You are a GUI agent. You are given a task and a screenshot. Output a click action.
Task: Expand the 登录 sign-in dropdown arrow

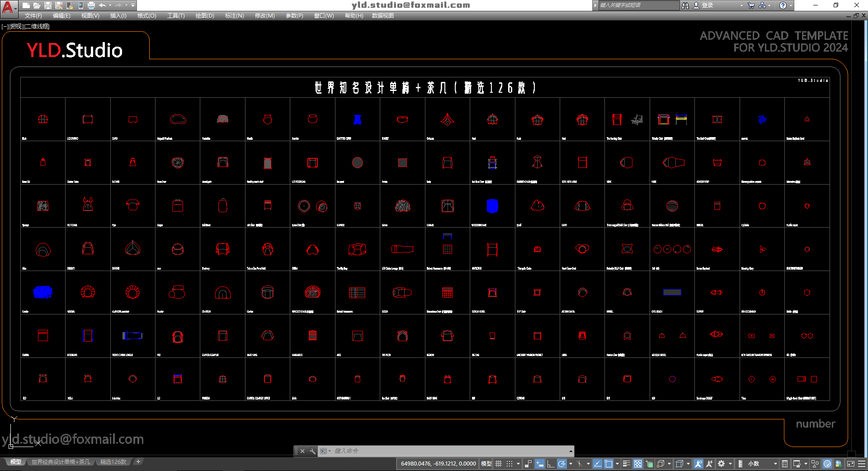click(741, 5)
